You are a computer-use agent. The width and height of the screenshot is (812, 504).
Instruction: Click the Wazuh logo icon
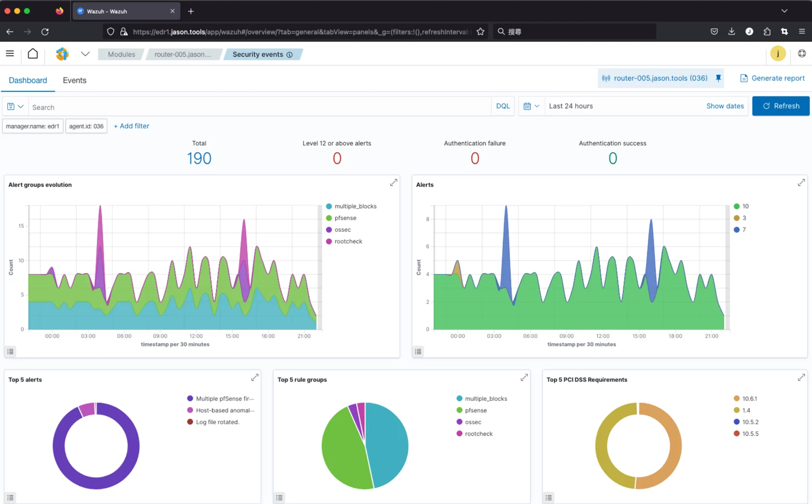(x=62, y=54)
